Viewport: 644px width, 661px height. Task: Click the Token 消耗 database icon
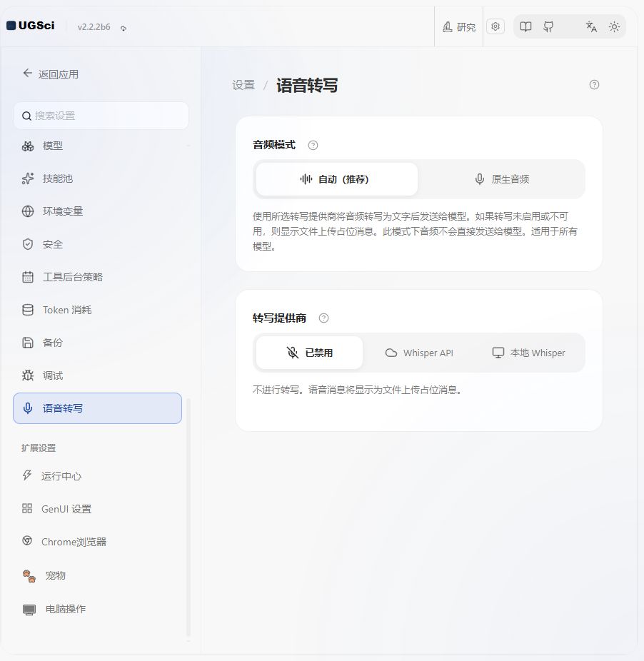[x=28, y=310]
